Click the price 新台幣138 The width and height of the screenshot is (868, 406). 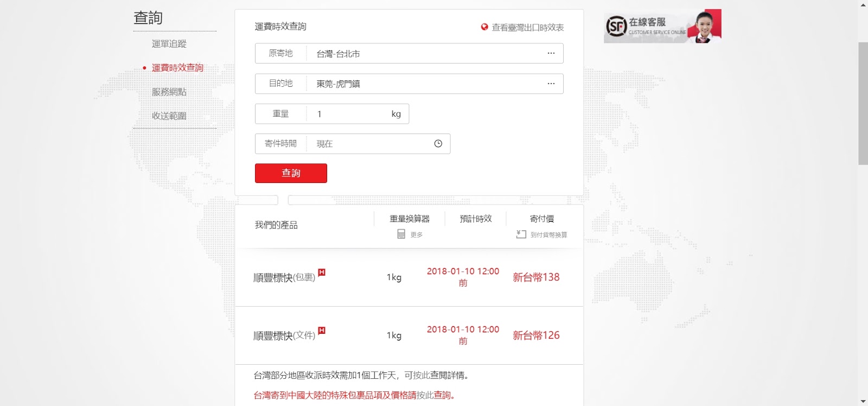tap(536, 277)
